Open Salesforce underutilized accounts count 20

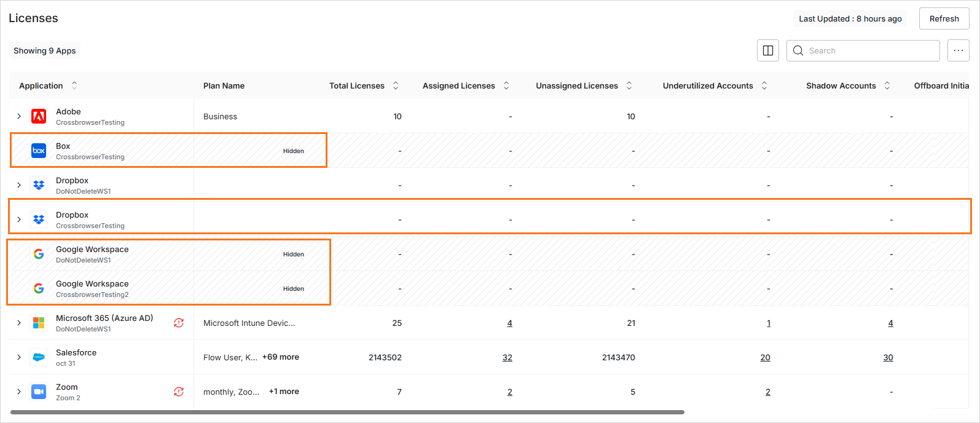(766, 357)
